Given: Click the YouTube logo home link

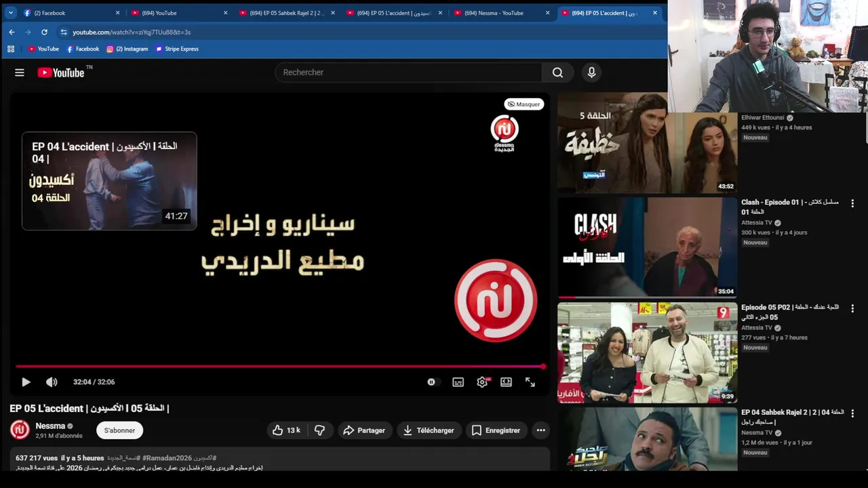Looking at the screenshot, I should tap(61, 73).
